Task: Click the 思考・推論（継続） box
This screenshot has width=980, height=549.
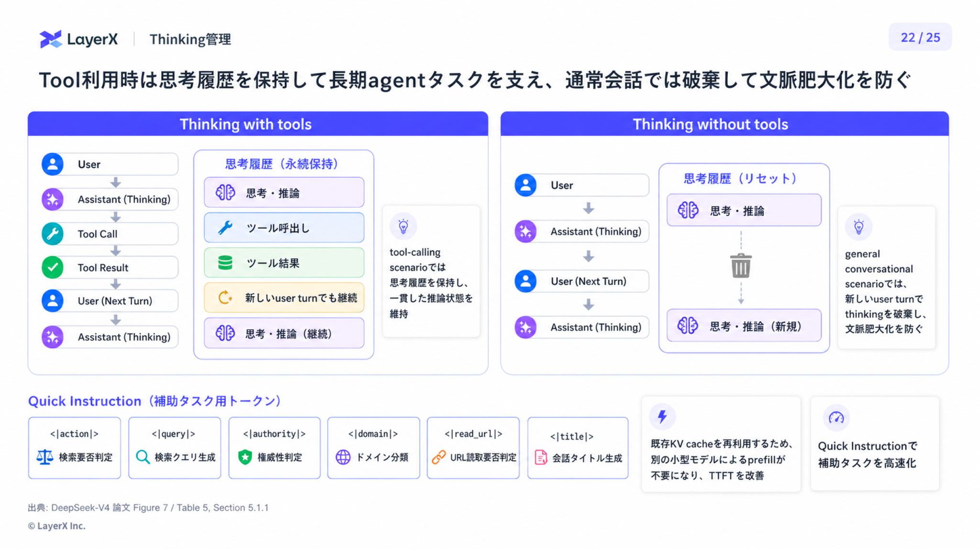Action: 284,333
